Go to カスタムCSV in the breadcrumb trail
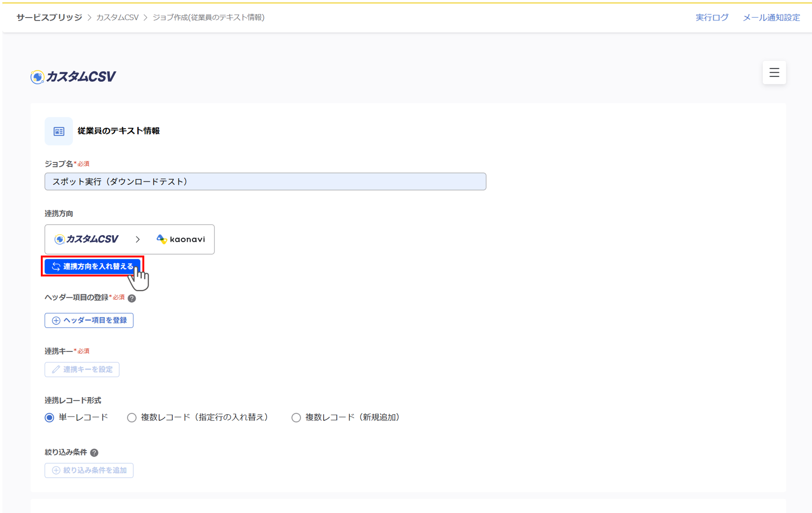The height and width of the screenshot is (513, 812). tap(117, 17)
